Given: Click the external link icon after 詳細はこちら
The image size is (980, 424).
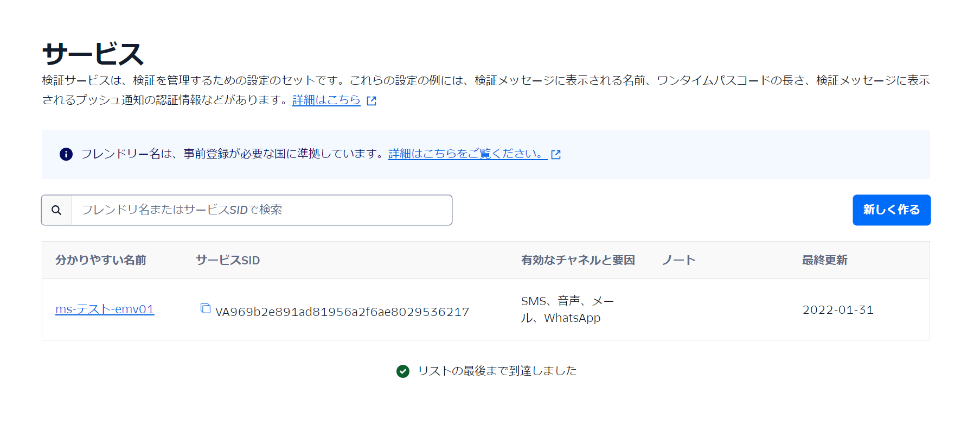Looking at the screenshot, I should point(372,100).
